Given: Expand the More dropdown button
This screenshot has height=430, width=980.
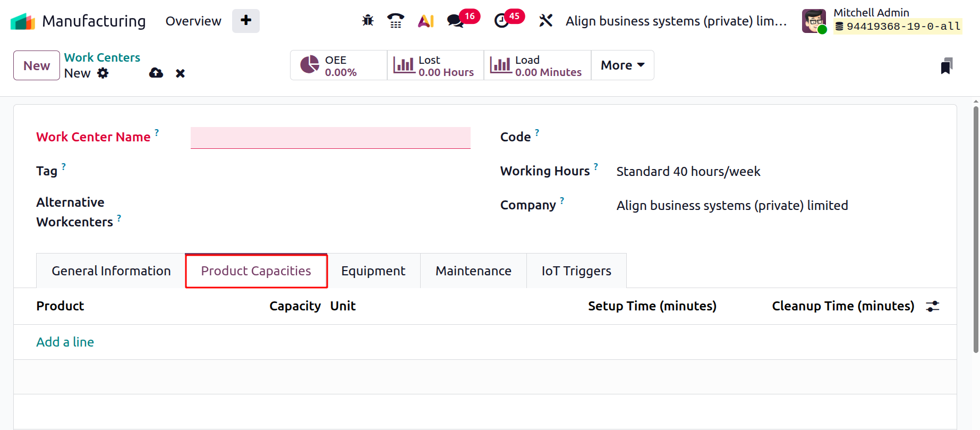Looking at the screenshot, I should point(623,65).
